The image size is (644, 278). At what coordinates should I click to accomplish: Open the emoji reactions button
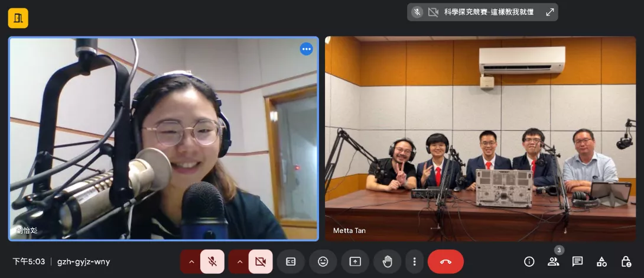(x=323, y=261)
